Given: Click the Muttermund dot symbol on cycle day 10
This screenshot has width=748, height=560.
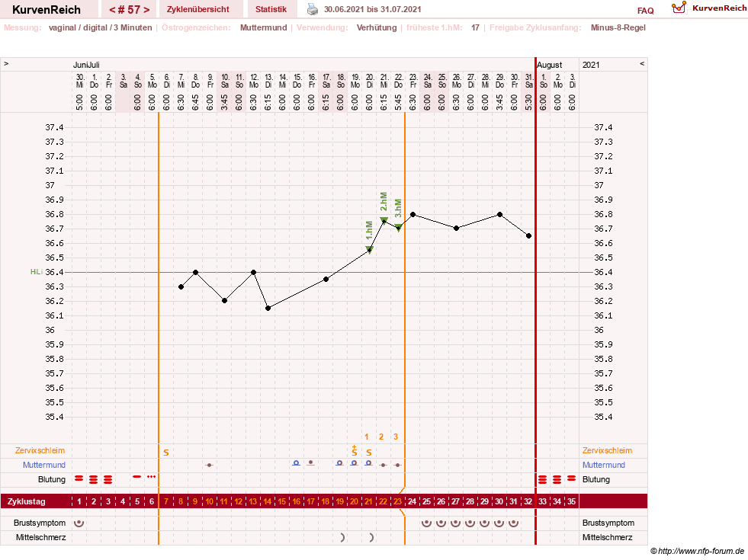Looking at the screenshot, I should click(209, 465).
